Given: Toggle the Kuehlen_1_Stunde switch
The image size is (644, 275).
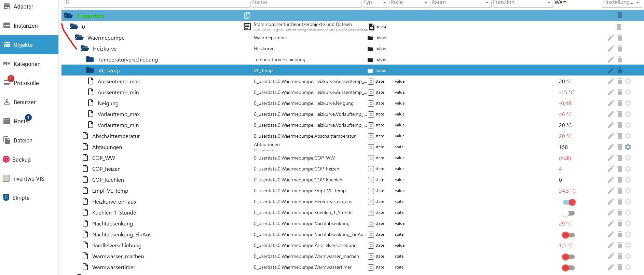Looking at the screenshot, I should pyautogui.click(x=568, y=213).
